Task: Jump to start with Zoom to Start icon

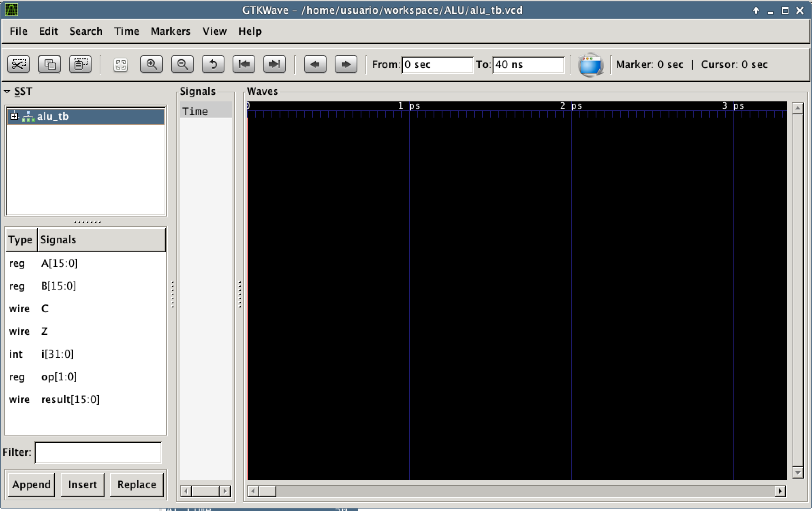Action: [244, 64]
